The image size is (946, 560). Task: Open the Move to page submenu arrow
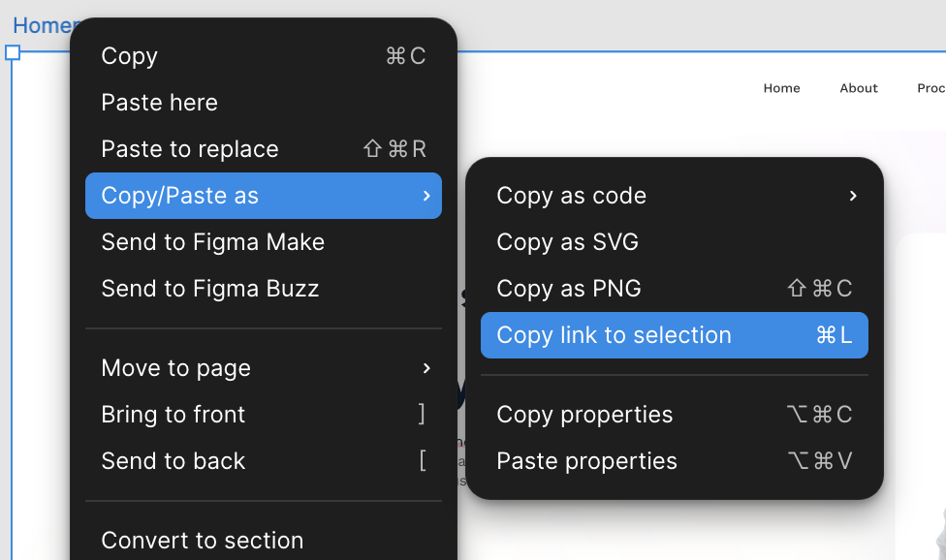coord(426,368)
